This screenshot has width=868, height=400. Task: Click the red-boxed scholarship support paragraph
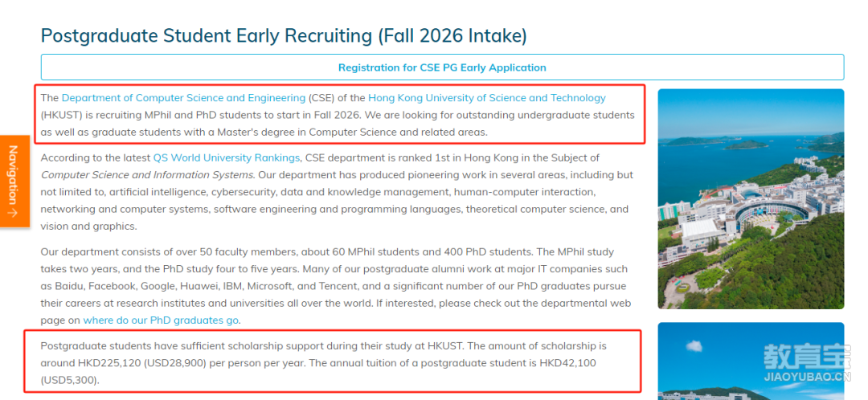pyautogui.click(x=333, y=361)
